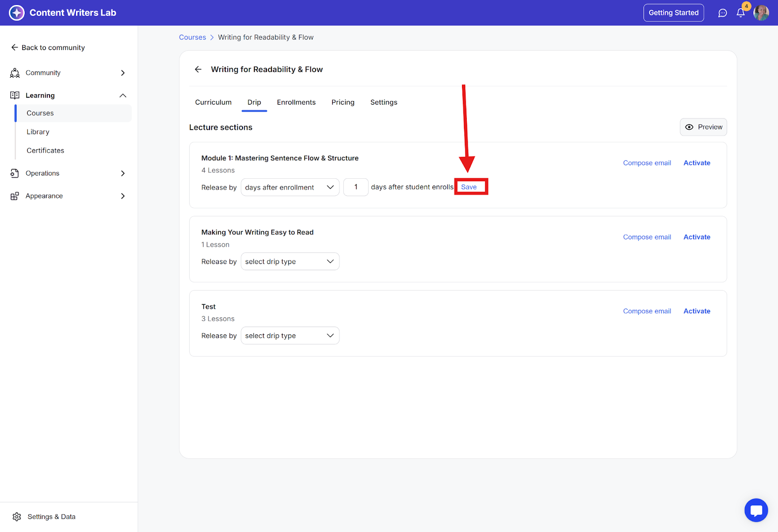Collapse the Learning sidebar section
This screenshot has width=778, height=532.
[x=123, y=96]
